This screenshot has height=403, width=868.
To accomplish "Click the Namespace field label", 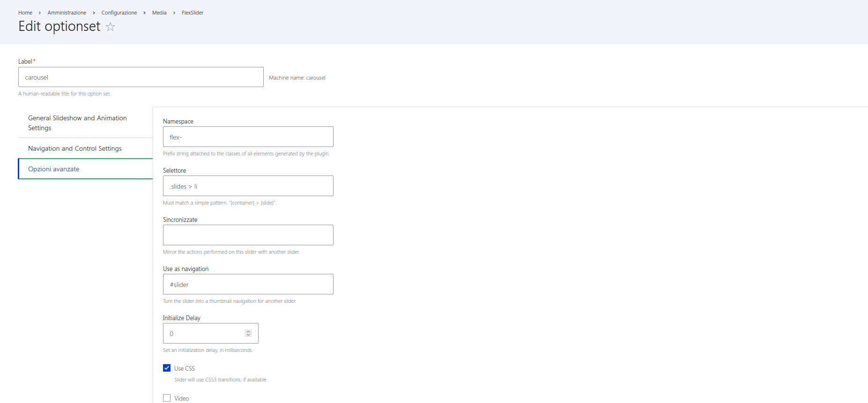I will 178,121.
